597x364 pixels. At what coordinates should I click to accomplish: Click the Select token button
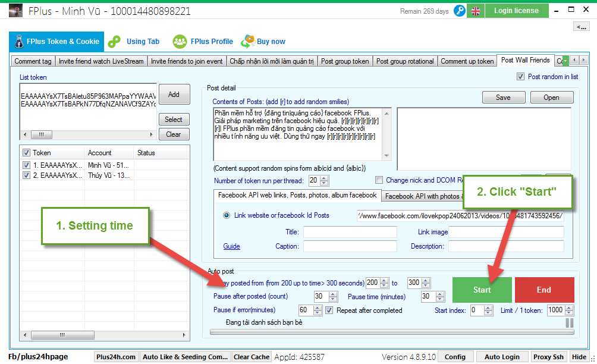click(174, 120)
